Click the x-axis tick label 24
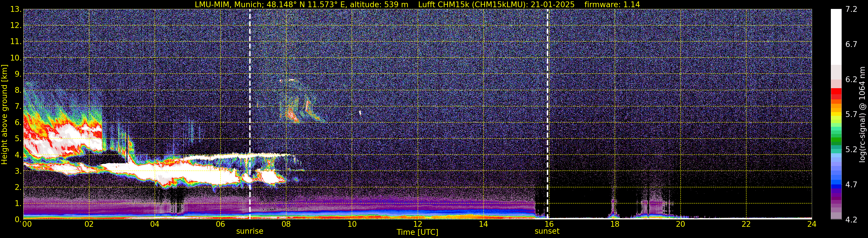Viewport: 868px width, 238px height. 812,224
